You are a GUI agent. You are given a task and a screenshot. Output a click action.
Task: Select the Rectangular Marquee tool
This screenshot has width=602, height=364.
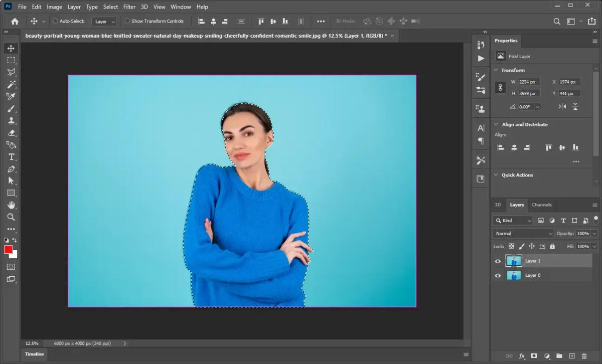pyautogui.click(x=11, y=60)
